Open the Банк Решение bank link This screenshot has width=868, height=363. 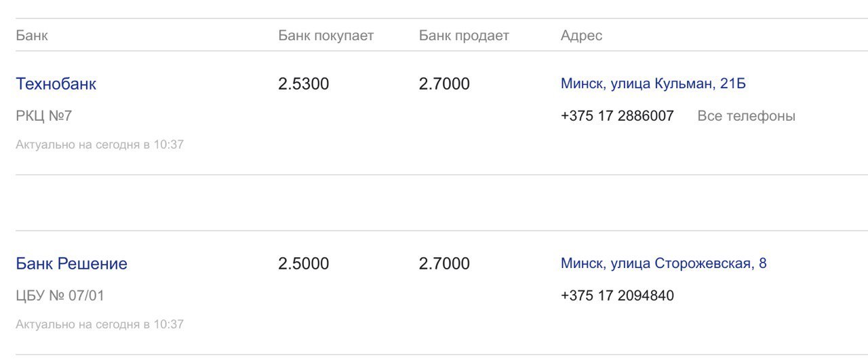[x=71, y=263]
